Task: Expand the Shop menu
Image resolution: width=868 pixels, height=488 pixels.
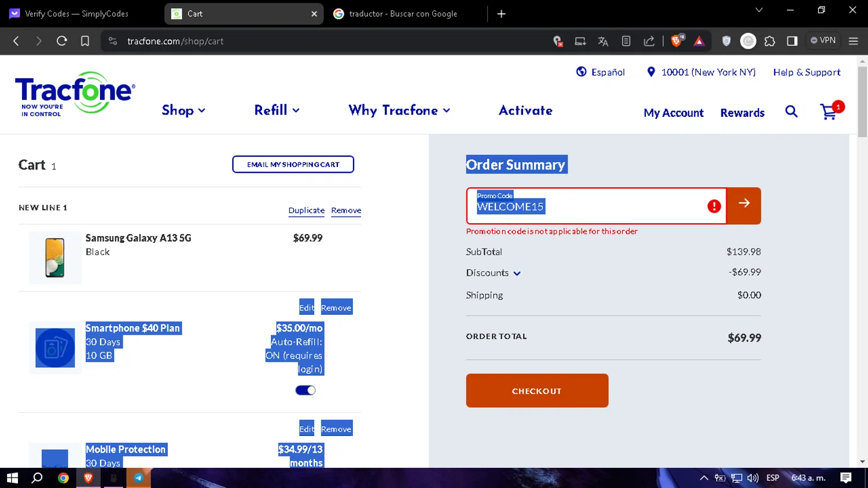Action: (x=183, y=110)
